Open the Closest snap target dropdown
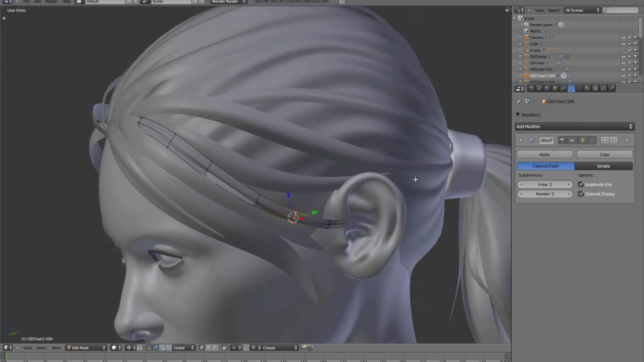The height and width of the screenshot is (362, 644). click(x=279, y=347)
